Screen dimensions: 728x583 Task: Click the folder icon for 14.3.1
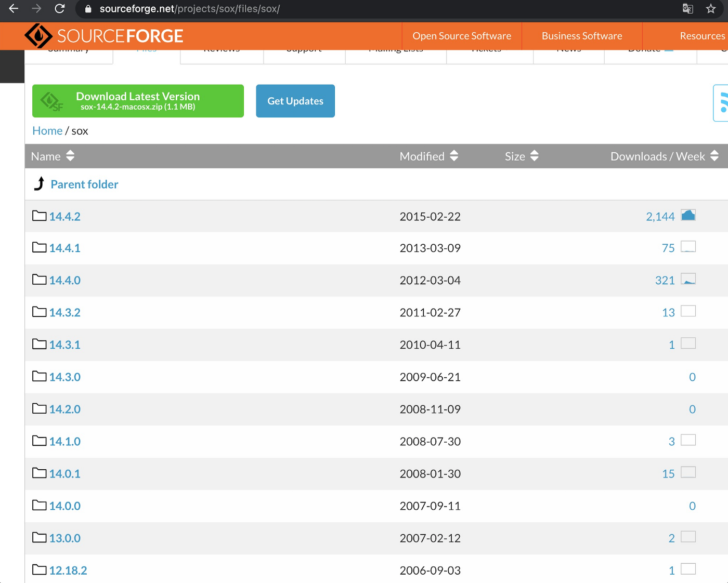point(40,344)
